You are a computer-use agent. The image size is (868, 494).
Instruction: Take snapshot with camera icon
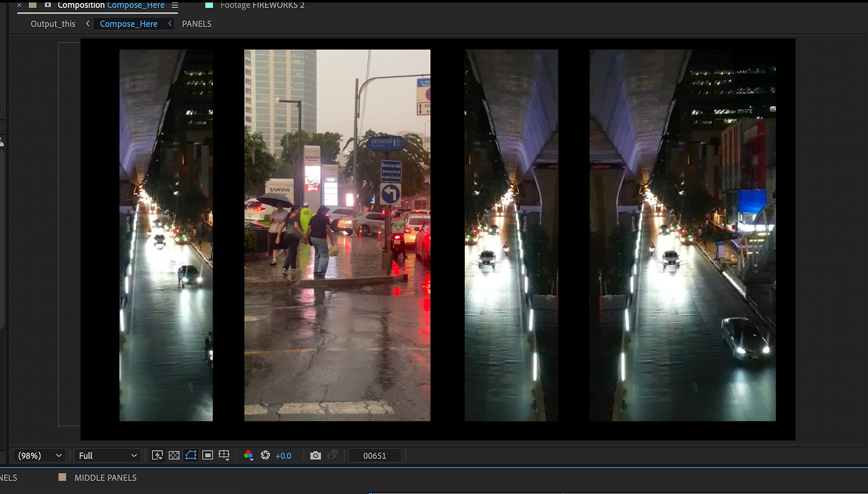(316, 456)
